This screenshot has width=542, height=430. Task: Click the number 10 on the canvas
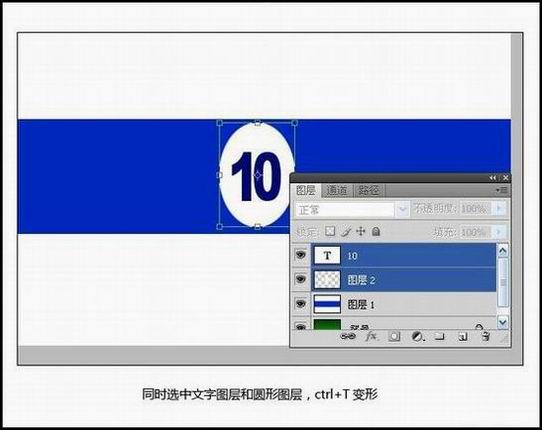point(256,177)
